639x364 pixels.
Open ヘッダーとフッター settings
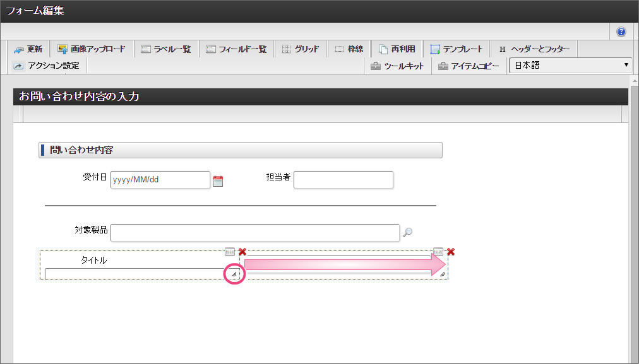point(534,49)
